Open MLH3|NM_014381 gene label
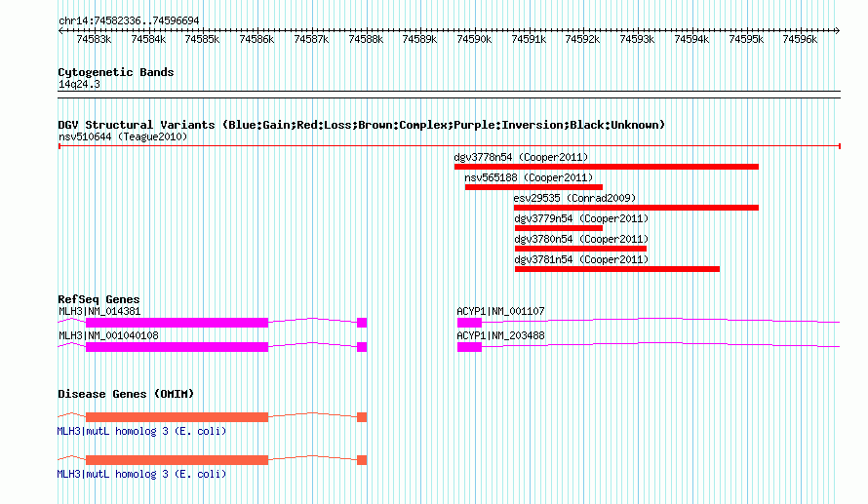Screen dimensions: 868x504 point(99,312)
